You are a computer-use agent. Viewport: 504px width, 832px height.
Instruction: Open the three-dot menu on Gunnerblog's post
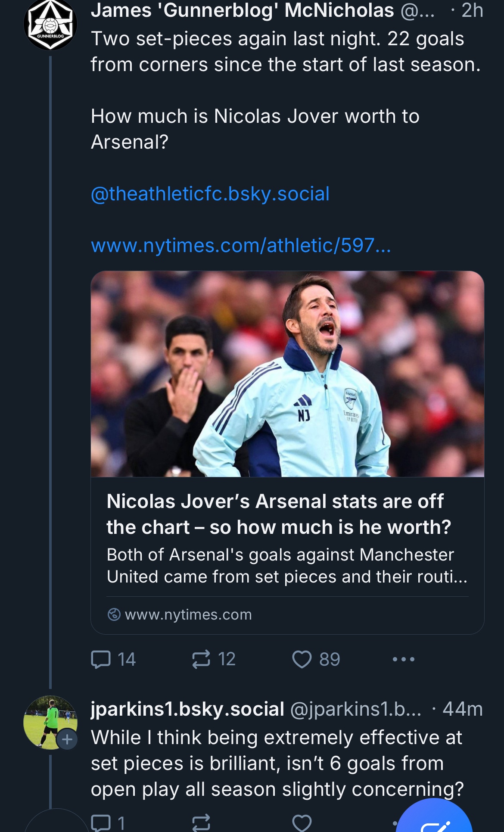tap(404, 659)
